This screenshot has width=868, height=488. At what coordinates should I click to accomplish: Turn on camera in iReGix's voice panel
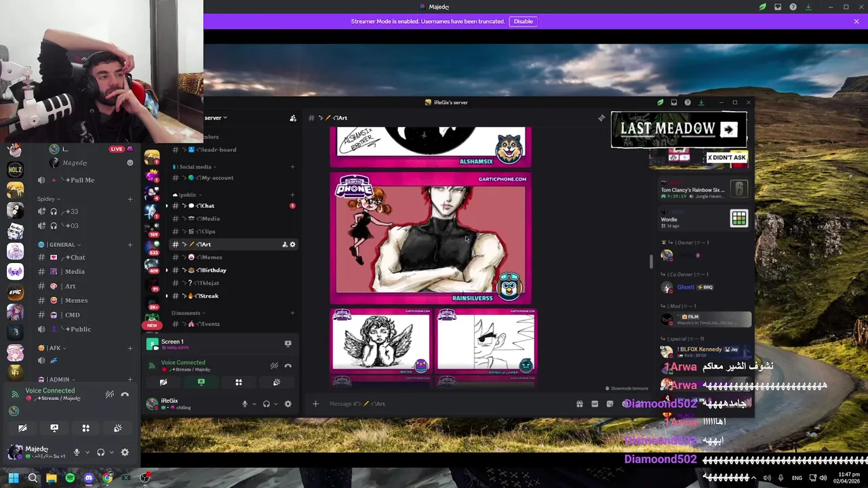[x=163, y=382]
